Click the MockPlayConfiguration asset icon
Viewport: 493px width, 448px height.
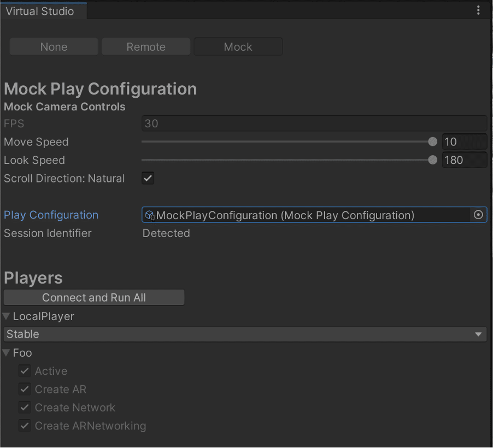[150, 215]
